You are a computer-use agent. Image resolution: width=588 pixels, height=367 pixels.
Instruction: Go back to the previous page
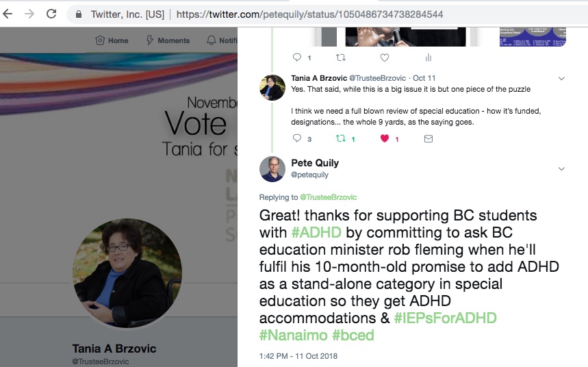point(8,14)
